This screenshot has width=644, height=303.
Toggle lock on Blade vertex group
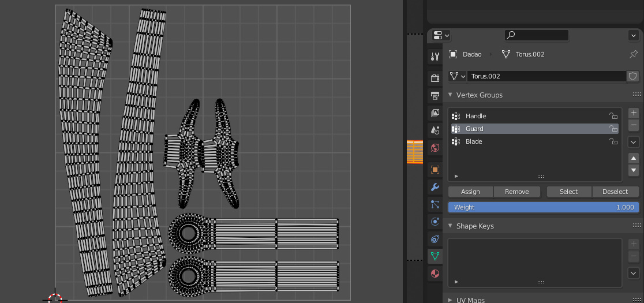[613, 141]
